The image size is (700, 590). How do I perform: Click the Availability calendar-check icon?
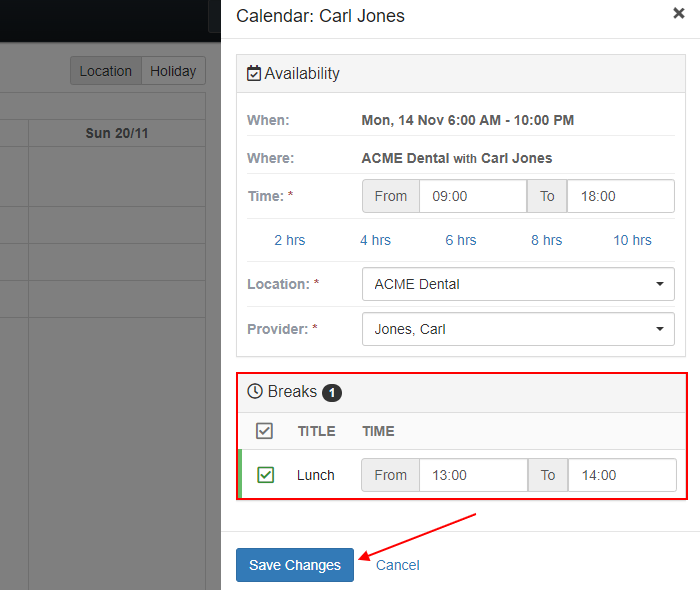(x=254, y=73)
